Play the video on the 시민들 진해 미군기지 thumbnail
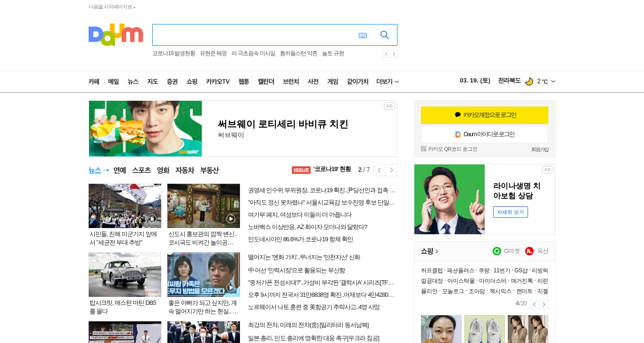Image resolution: width=644 pixels, height=343 pixels. click(152, 219)
